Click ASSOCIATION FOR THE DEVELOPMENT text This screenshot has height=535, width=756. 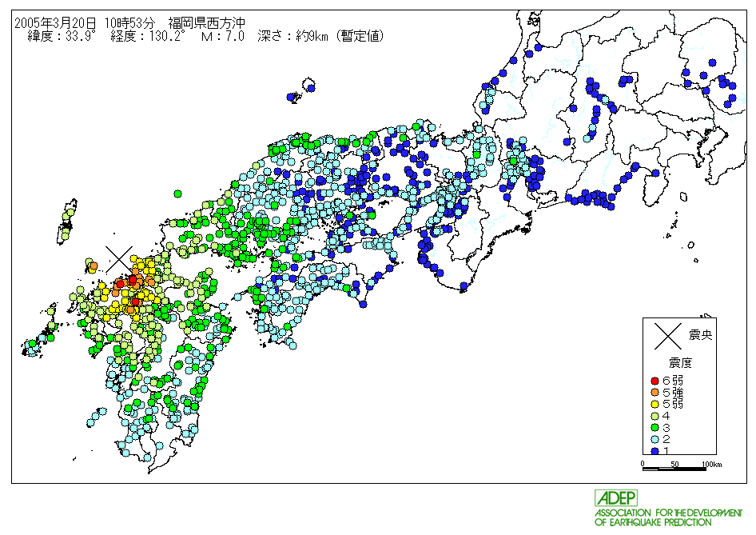[668, 513]
